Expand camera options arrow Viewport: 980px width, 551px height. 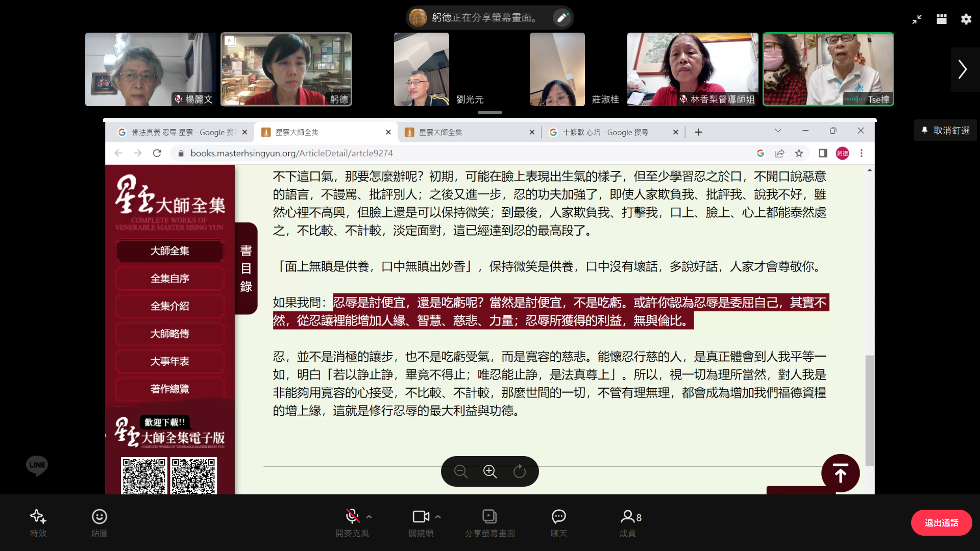click(438, 517)
